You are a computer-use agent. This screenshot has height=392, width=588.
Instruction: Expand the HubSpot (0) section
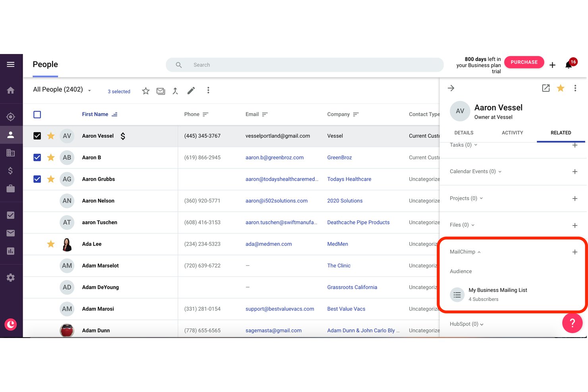466,324
